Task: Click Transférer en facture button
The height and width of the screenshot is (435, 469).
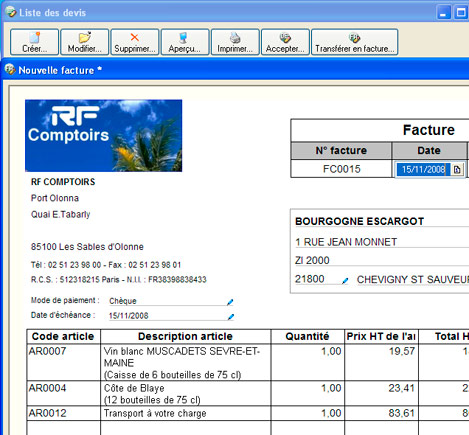Action: click(x=355, y=42)
